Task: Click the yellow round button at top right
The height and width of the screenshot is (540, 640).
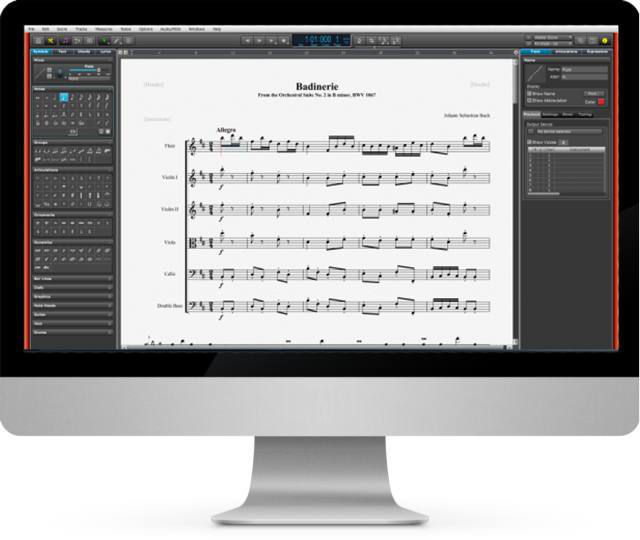Action: click(604, 41)
